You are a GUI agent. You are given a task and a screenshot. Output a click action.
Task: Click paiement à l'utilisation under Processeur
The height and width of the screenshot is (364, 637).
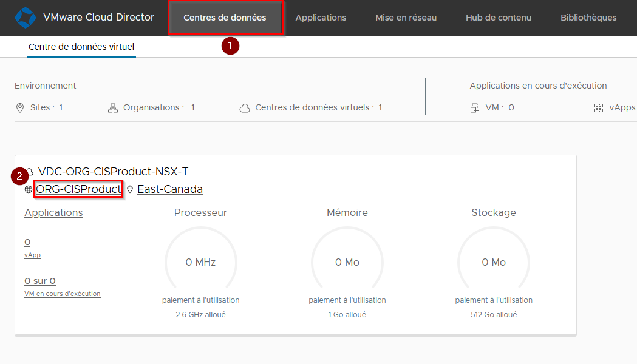[200, 300]
